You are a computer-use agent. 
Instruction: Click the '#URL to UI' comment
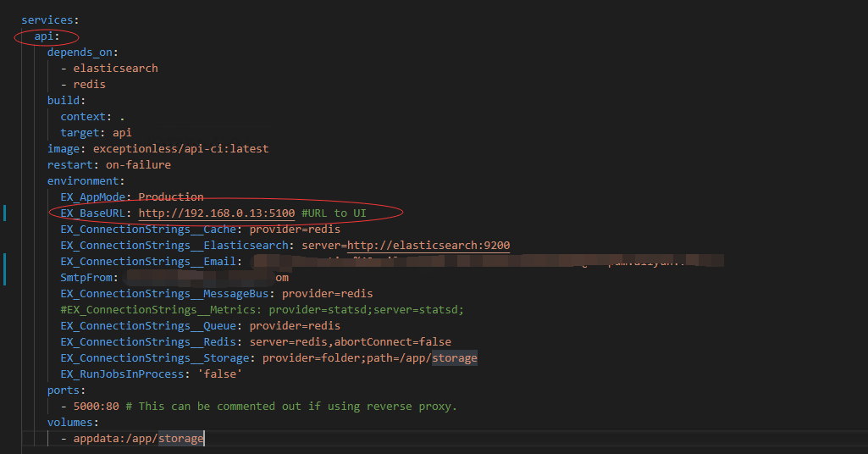334,213
